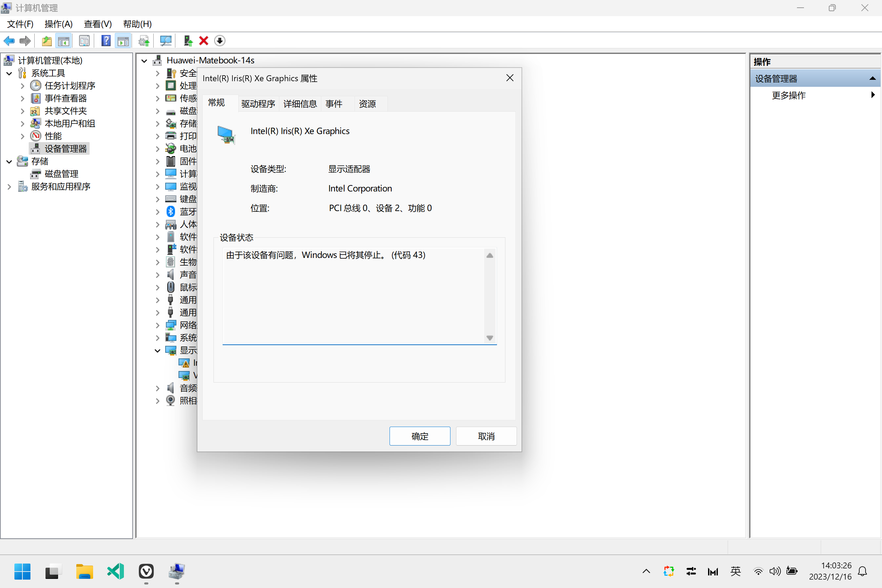Click the 确定 button
Screen dimensions: 882x588
point(420,436)
